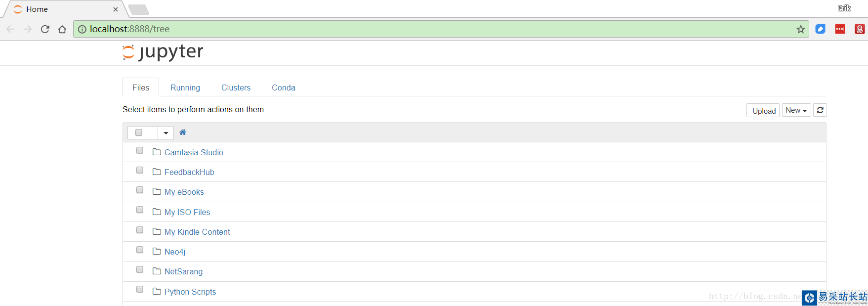Open the Conda tab
This screenshot has height=306, width=868.
click(284, 87)
